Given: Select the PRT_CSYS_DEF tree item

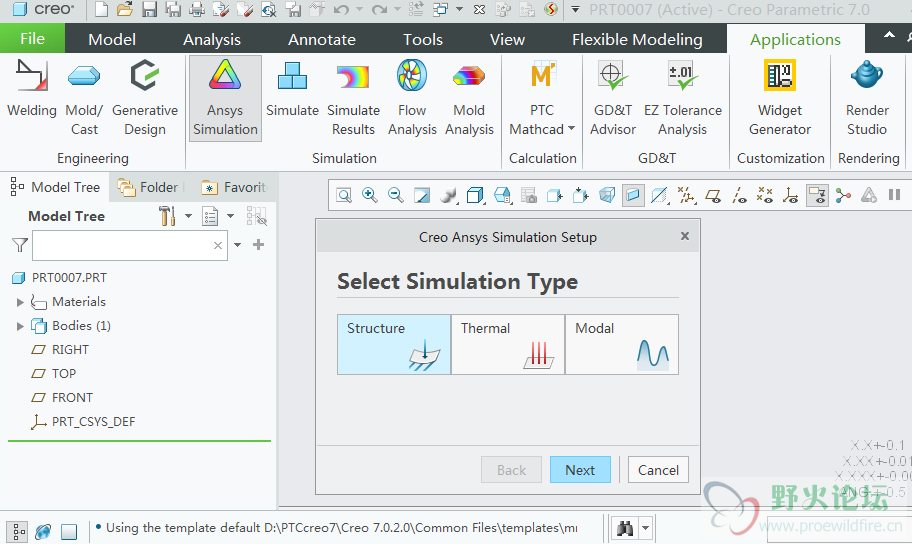Looking at the screenshot, I should 83,422.
